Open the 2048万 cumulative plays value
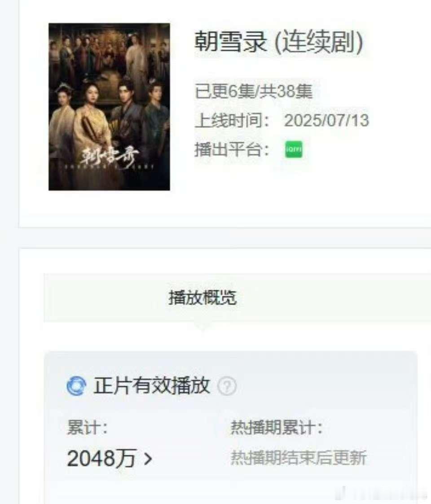The width and height of the screenshot is (431, 504). coord(101,458)
